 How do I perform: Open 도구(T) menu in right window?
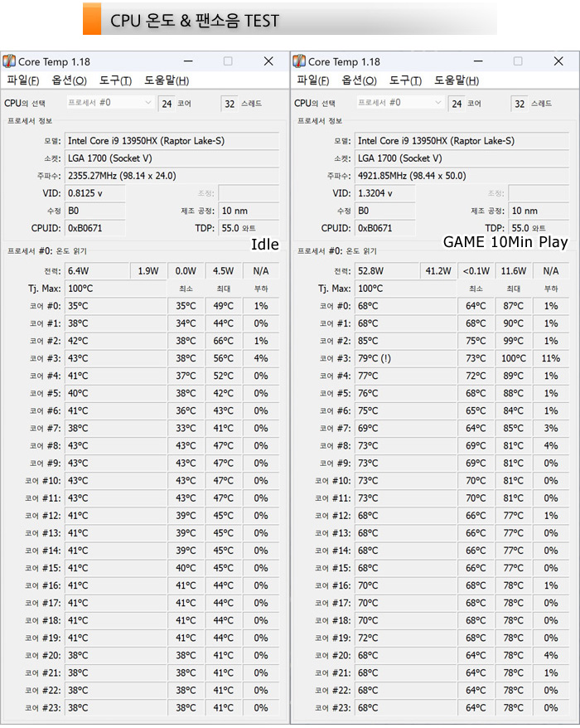point(405,80)
